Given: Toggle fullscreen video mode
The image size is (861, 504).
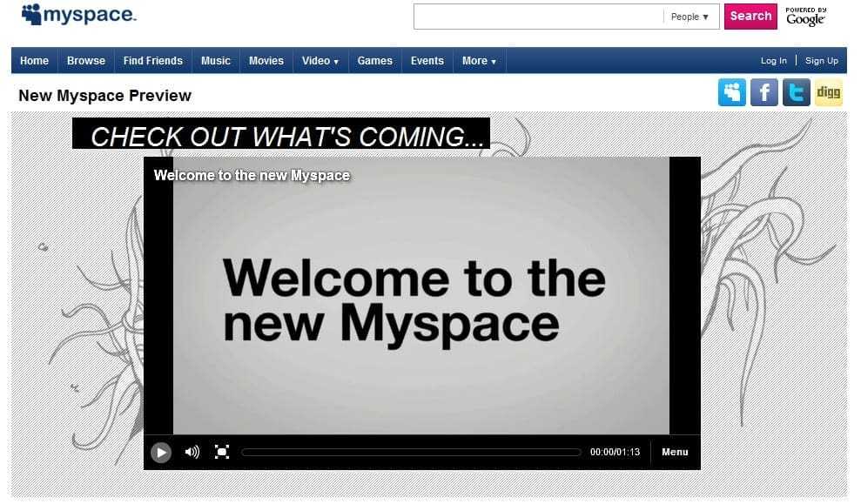Looking at the screenshot, I should 222,452.
